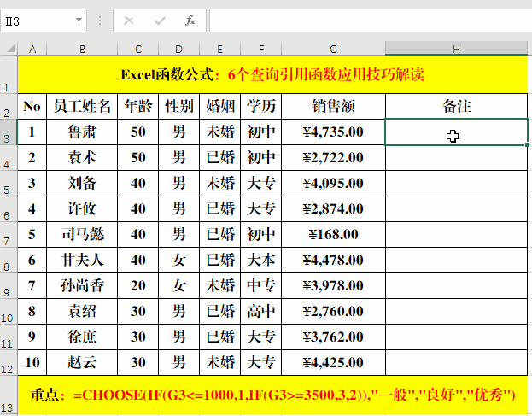Click the '年龄' header cell
This screenshot has width=532, height=416.
138,107
